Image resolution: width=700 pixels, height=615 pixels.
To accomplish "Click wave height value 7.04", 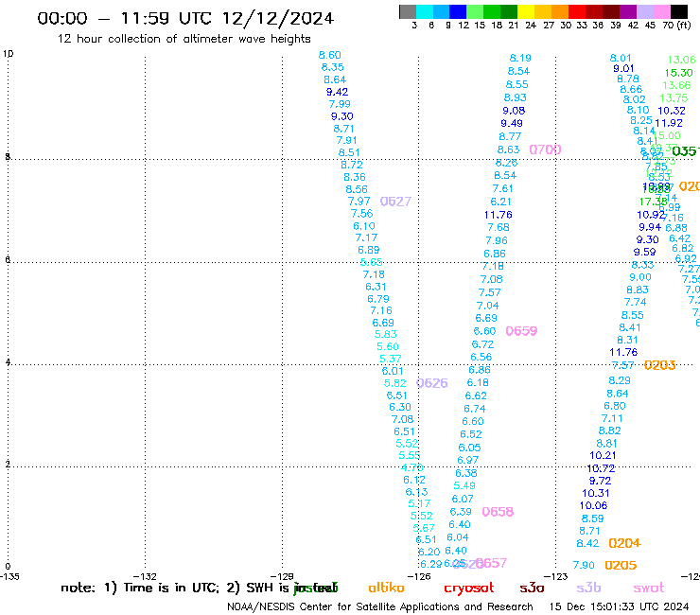I will [487, 306].
